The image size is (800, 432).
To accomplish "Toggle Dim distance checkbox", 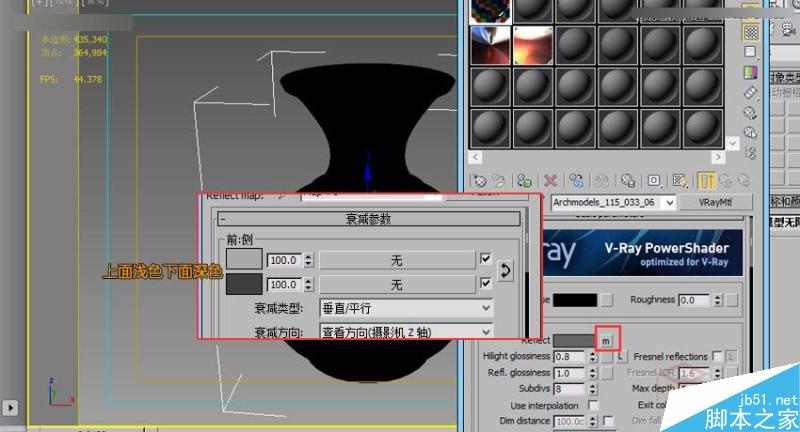I will 608,421.
